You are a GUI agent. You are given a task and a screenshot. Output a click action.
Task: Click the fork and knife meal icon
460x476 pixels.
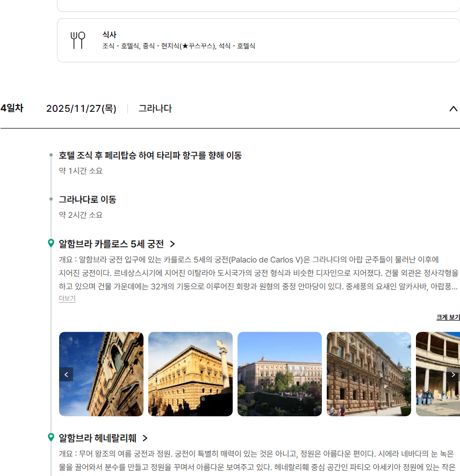tap(78, 40)
